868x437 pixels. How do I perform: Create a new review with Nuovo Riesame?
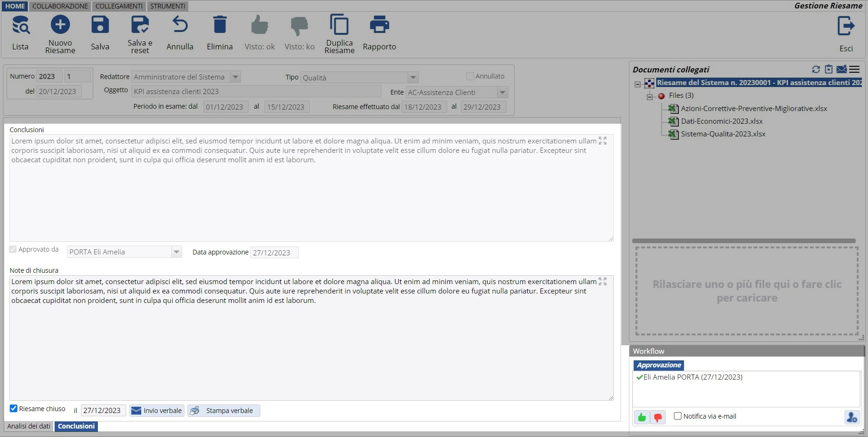click(x=60, y=25)
